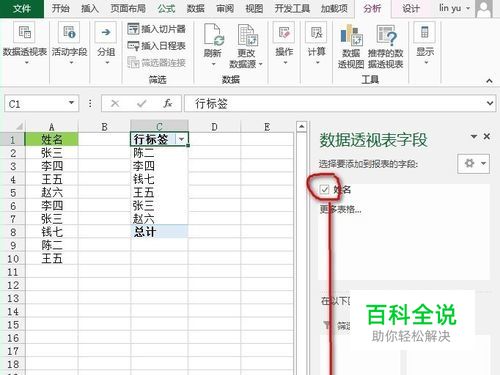Open the field list tools gear button

tap(473, 163)
